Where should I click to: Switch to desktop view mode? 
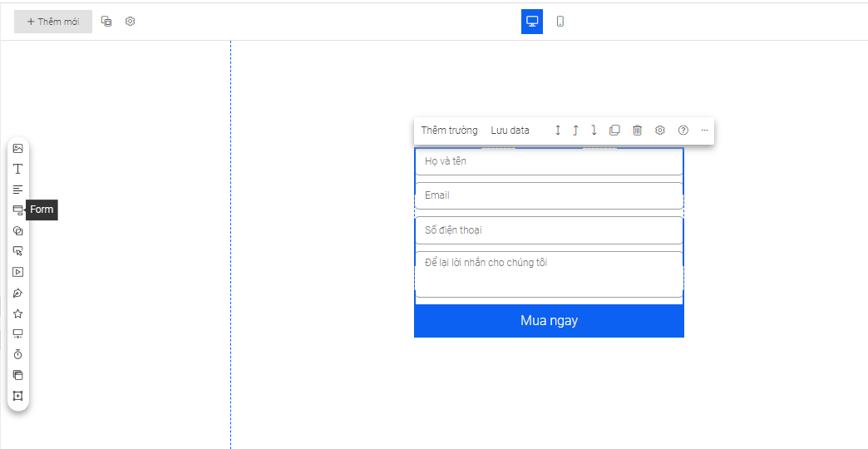[532, 22]
